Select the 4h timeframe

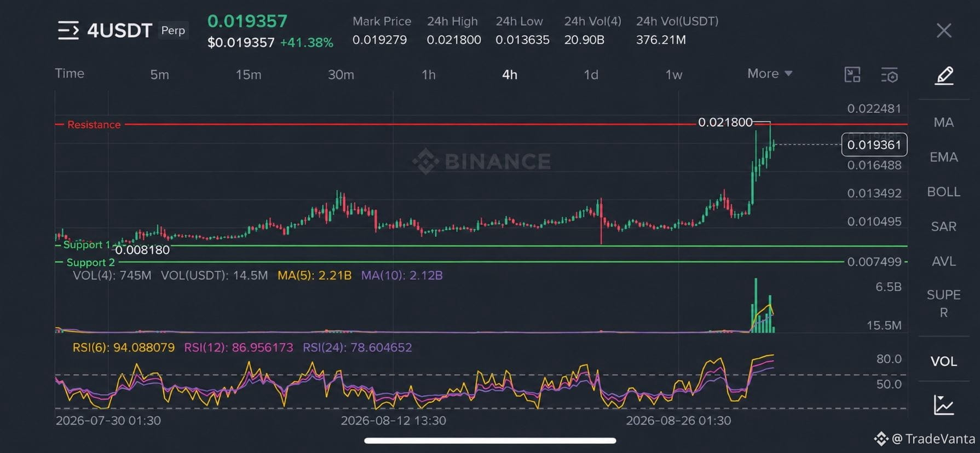pyautogui.click(x=510, y=74)
